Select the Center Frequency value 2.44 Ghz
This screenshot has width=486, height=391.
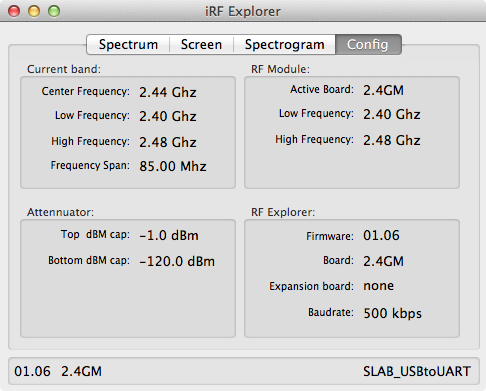tap(168, 92)
